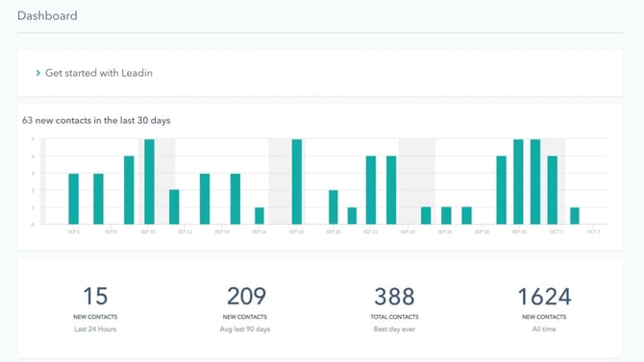Click the '1624' all time contacts figure
This screenshot has width=644, height=362.
point(544,296)
